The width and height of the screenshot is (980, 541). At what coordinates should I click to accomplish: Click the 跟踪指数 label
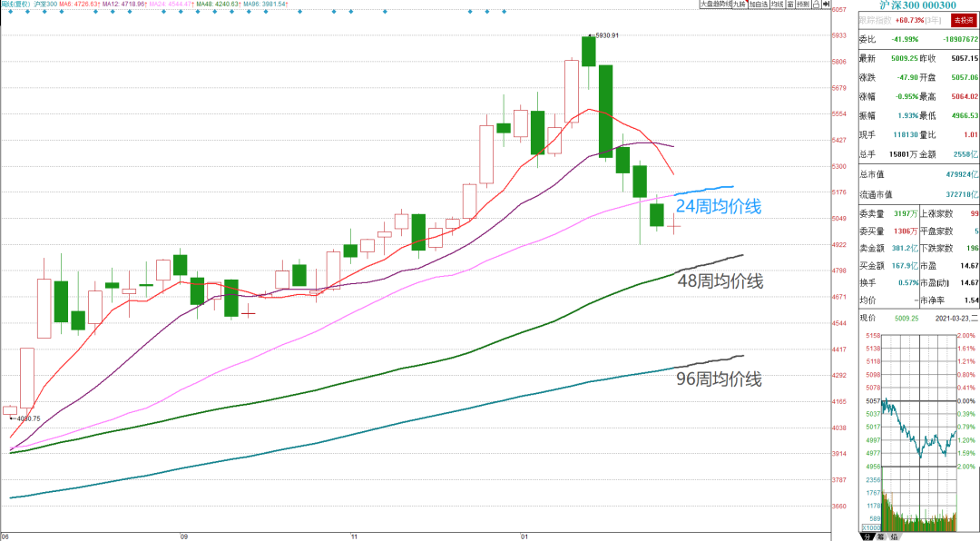pos(875,20)
